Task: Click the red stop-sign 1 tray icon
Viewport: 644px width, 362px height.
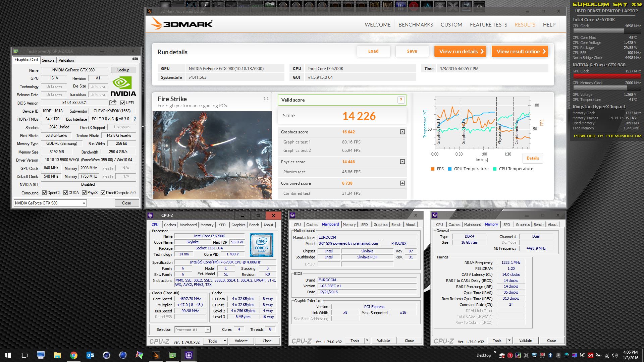Action: click(510, 355)
